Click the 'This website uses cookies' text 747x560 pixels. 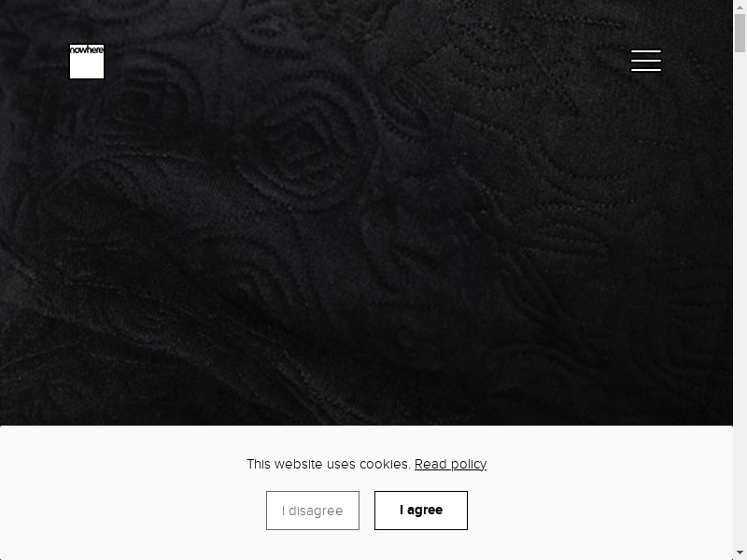329,464
